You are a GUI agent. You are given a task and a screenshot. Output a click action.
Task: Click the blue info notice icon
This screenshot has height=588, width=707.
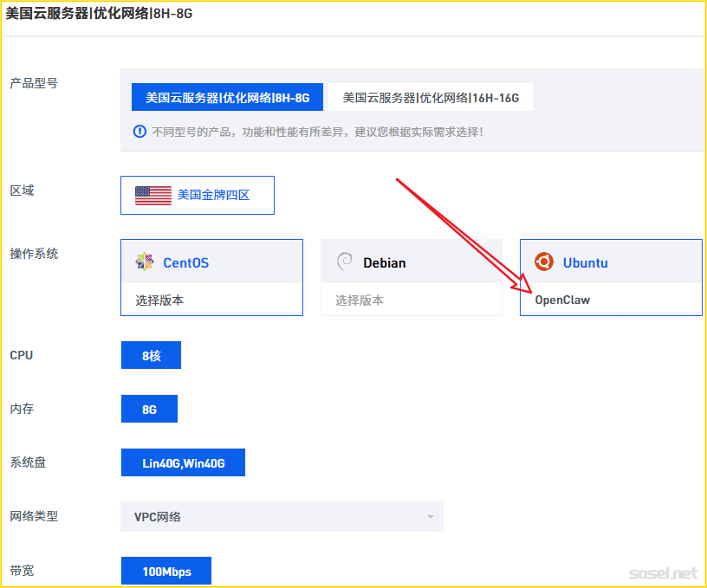(x=139, y=132)
